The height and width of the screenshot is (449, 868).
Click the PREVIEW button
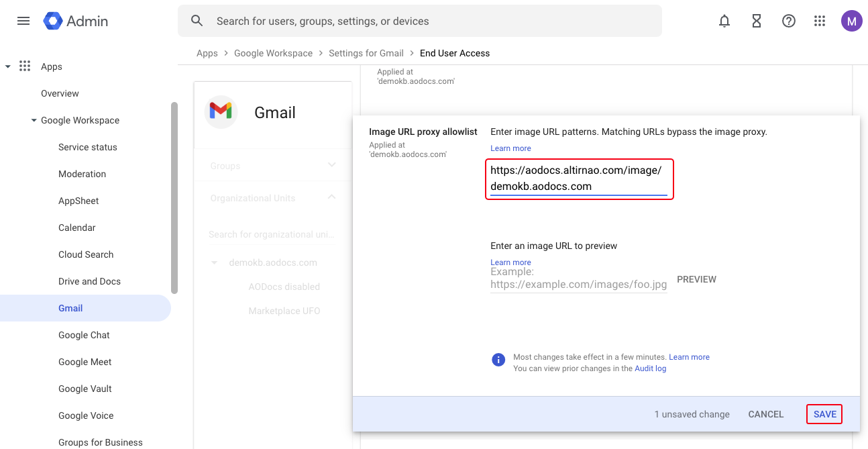click(696, 279)
